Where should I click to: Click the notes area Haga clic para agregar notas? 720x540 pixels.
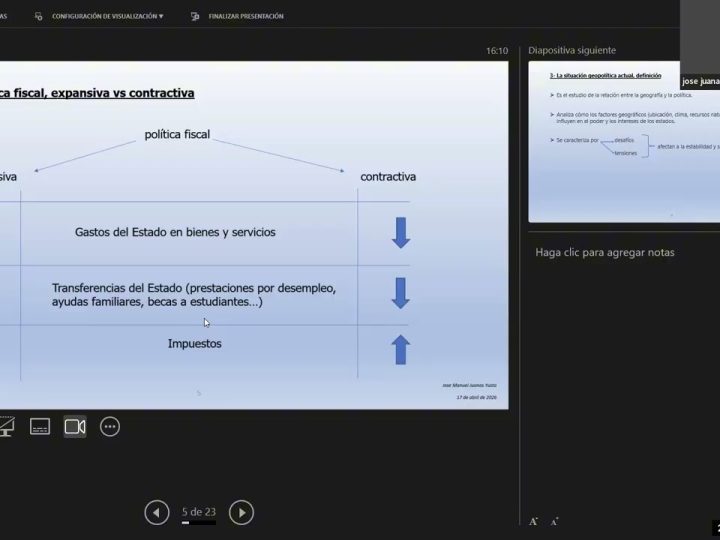click(605, 252)
